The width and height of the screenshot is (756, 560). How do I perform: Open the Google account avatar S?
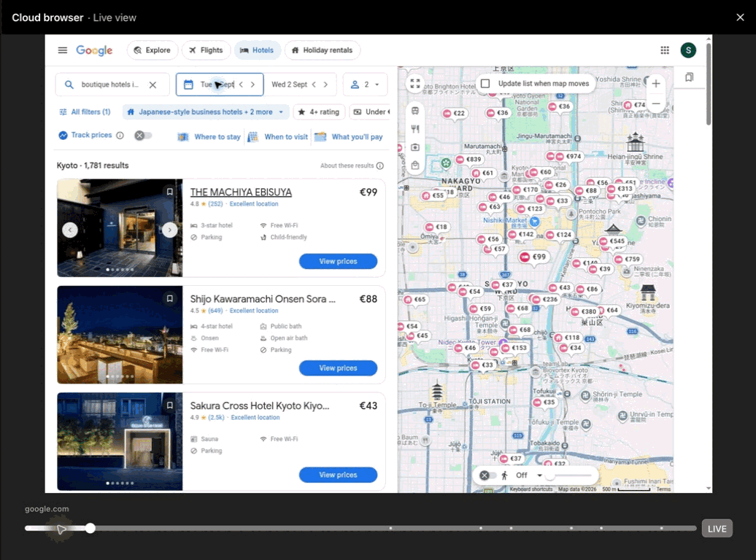pyautogui.click(x=688, y=50)
